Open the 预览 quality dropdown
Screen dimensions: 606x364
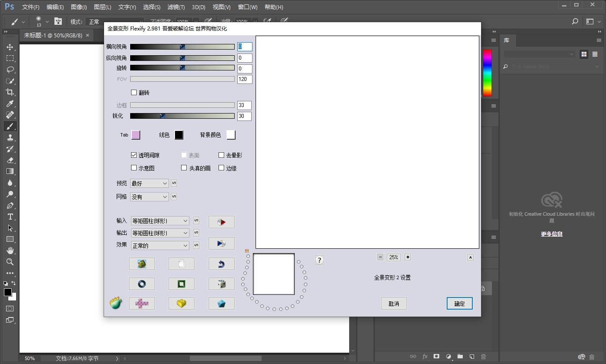(x=149, y=184)
